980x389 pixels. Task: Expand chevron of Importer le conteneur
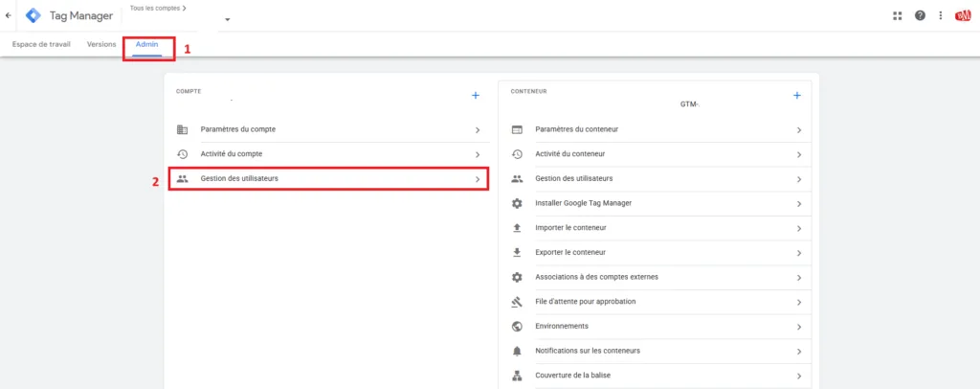tap(799, 228)
